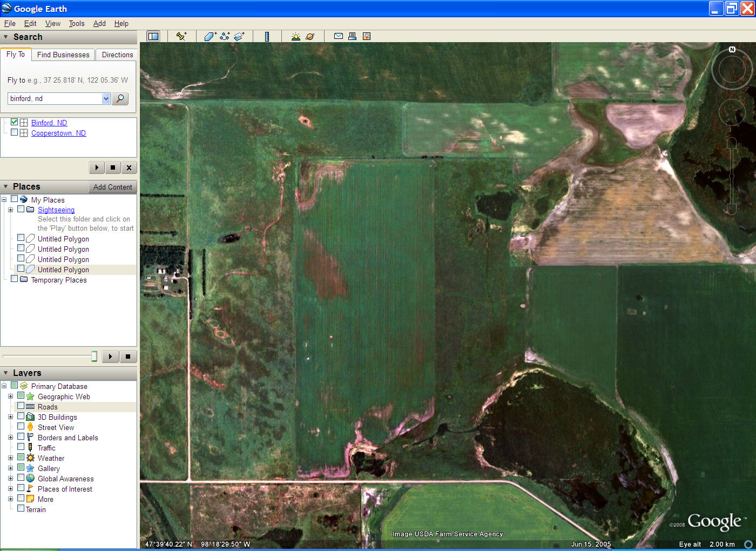Viewport: 756px width, 551px height.
Task: Expand the Places of Interest layer
Action: 10,489
